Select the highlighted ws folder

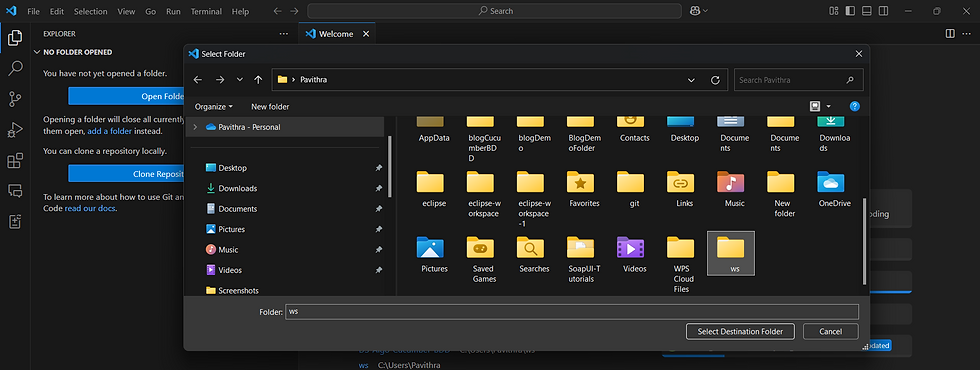click(731, 253)
